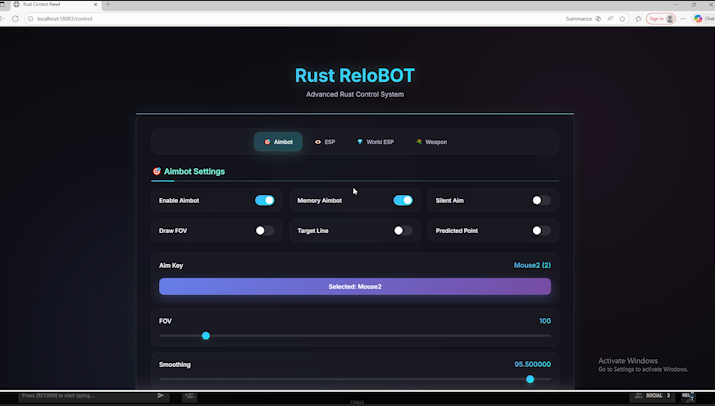
Task: Disable the Enable Aimbot toggle
Action: coord(264,200)
